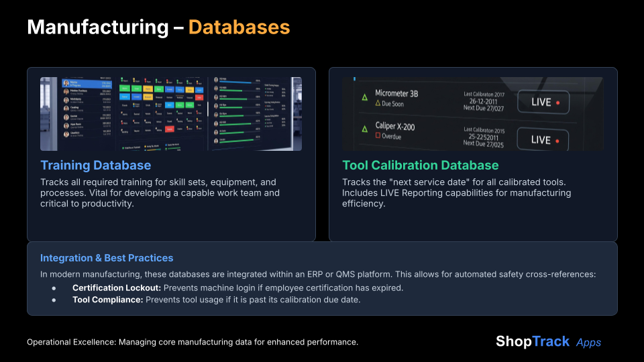Click the Certification Lockout bullet label

pyautogui.click(x=117, y=288)
